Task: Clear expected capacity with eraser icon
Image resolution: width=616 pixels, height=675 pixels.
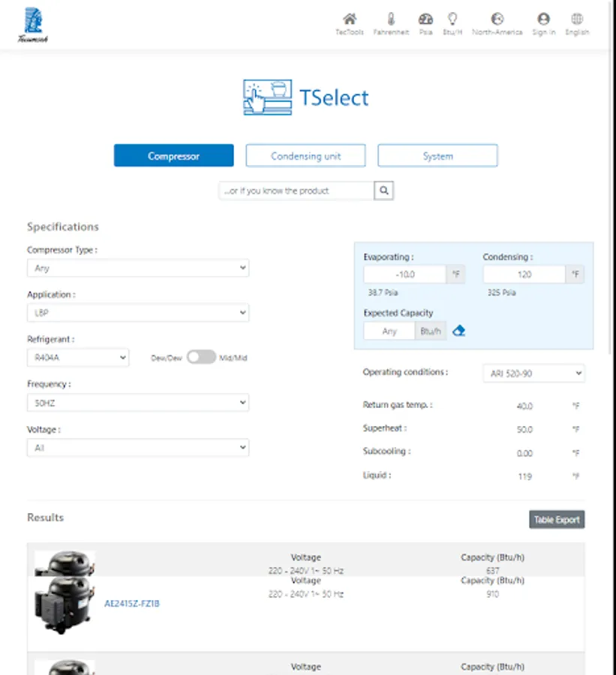Action: 458,331
